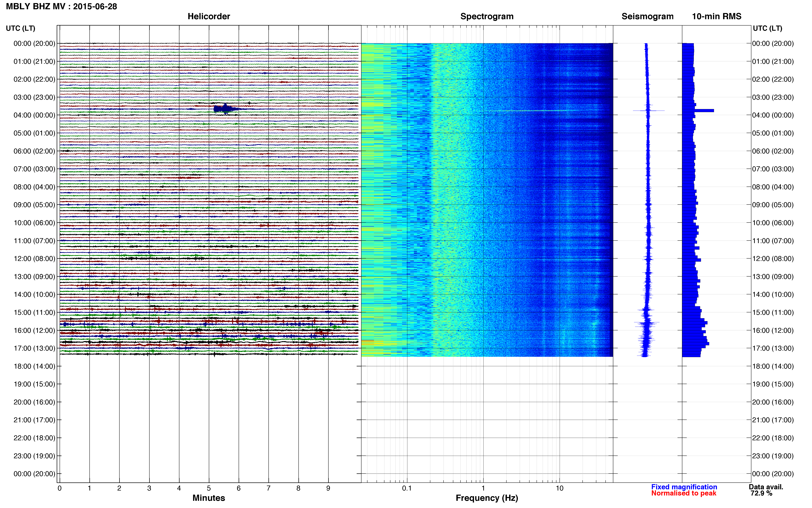Click the left '12:00 (08:00)' time label
Image resolution: width=812 pixels, height=508 pixels.
34,259
